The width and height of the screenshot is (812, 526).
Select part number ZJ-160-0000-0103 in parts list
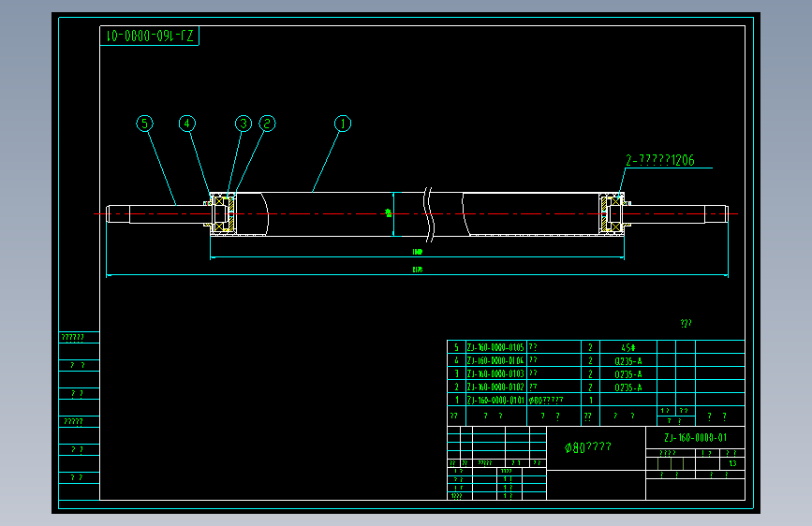(x=495, y=373)
